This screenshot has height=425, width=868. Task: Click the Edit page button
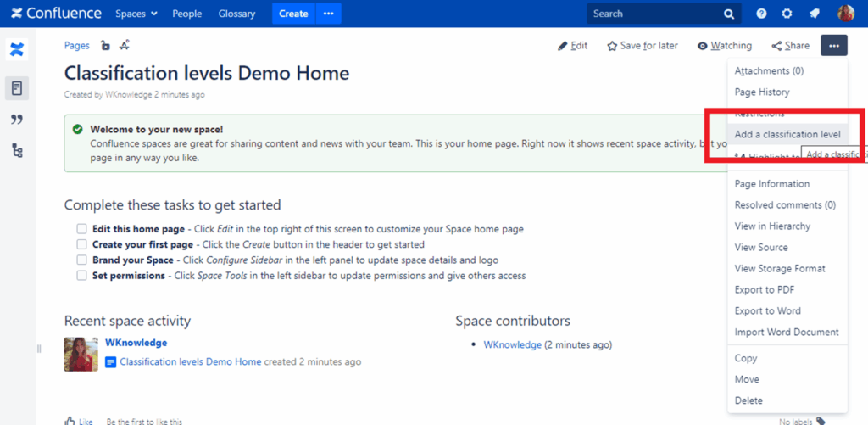tap(572, 46)
